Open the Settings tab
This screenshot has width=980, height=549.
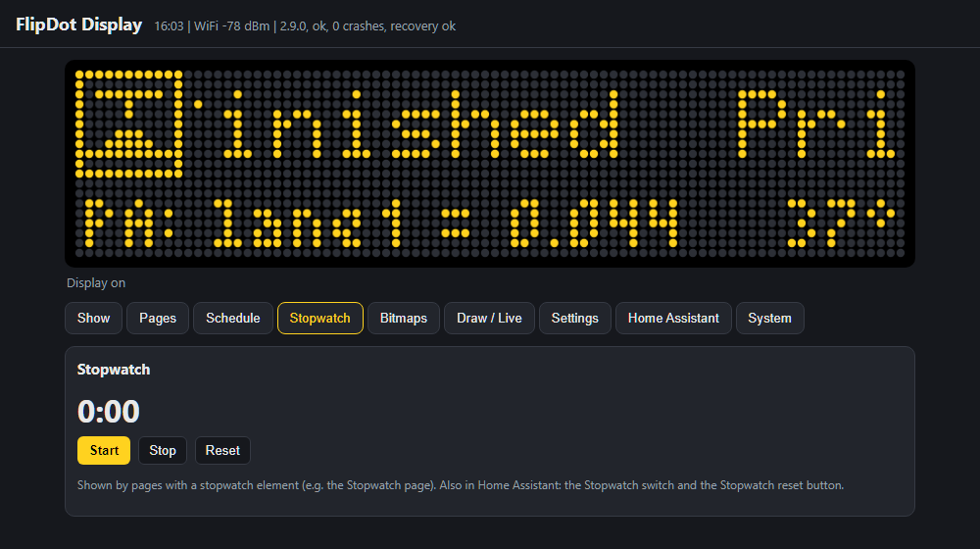(x=575, y=319)
